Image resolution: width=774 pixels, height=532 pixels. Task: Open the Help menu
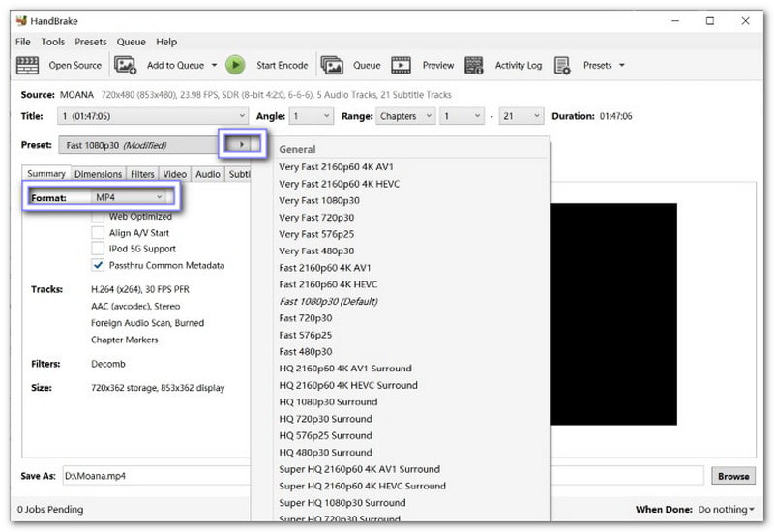[166, 42]
